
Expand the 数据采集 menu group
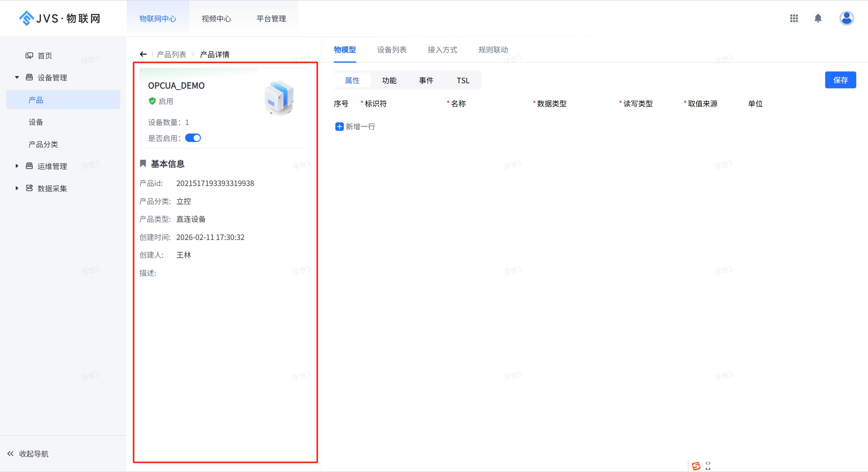pos(17,188)
